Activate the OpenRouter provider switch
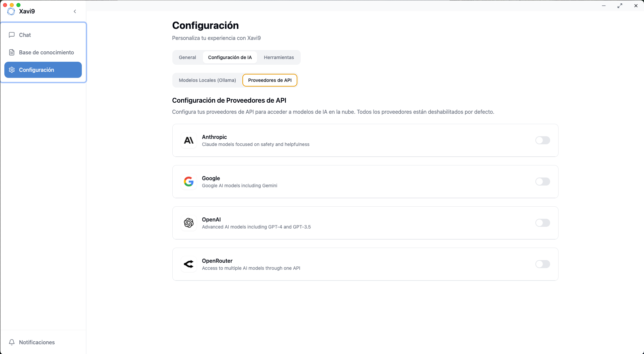 click(542, 264)
